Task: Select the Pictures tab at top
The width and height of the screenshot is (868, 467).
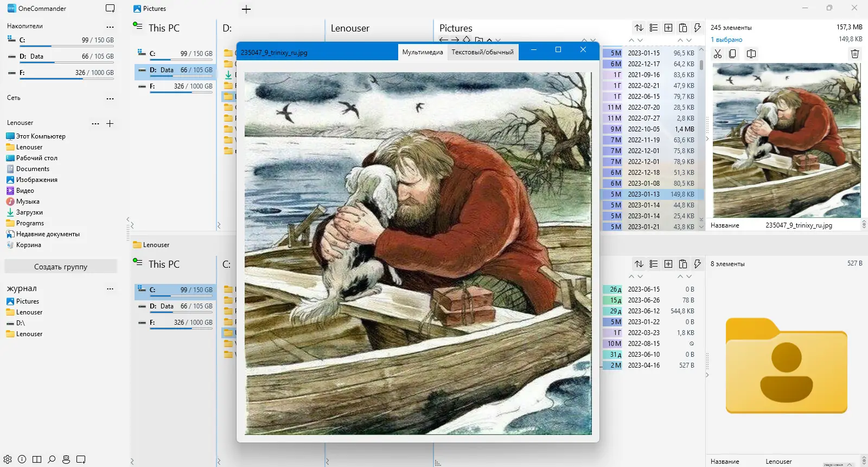Action: 150,9
